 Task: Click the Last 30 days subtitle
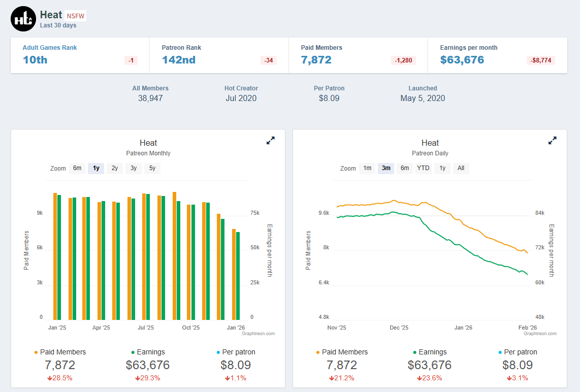pyautogui.click(x=58, y=25)
